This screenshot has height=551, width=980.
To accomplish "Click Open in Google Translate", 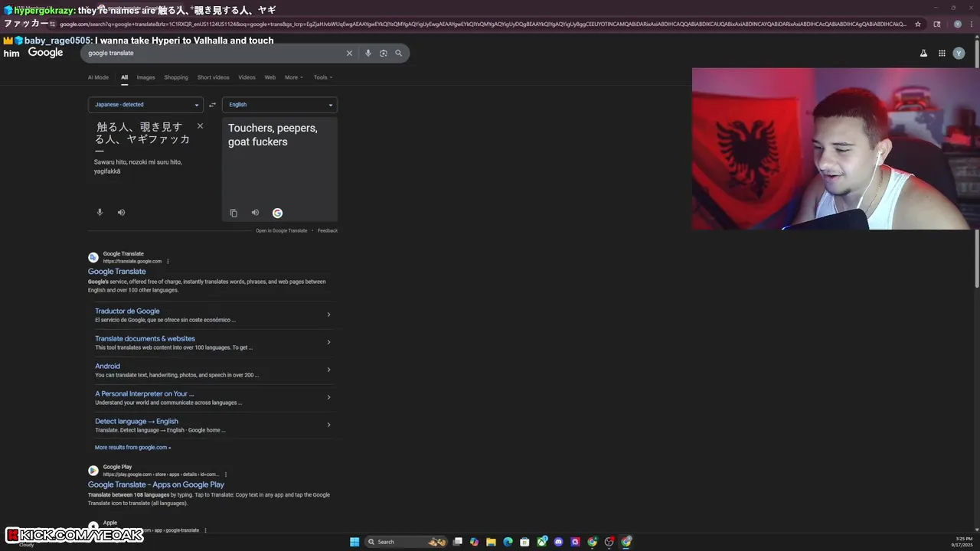I will (x=281, y=230).
